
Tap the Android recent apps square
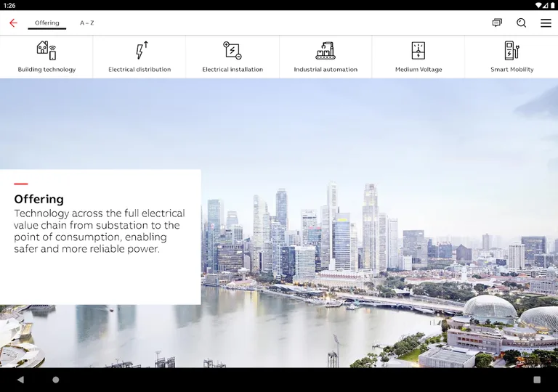pyautogui.click(x=537, y=380)
